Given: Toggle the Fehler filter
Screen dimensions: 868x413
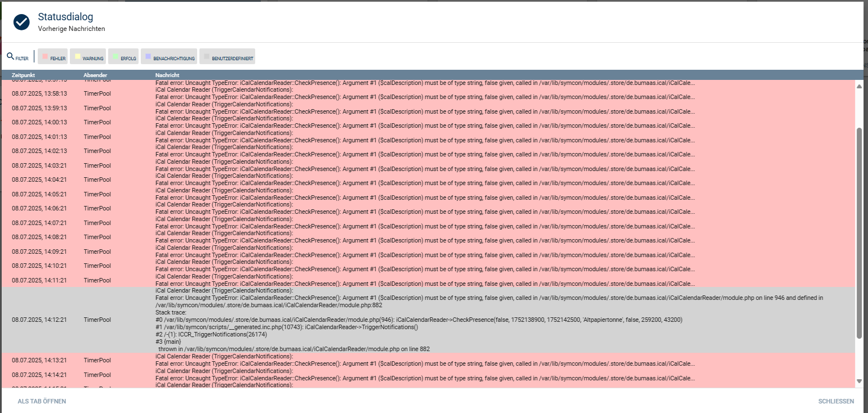Looking at the screenshot, I should coord(54,57).
